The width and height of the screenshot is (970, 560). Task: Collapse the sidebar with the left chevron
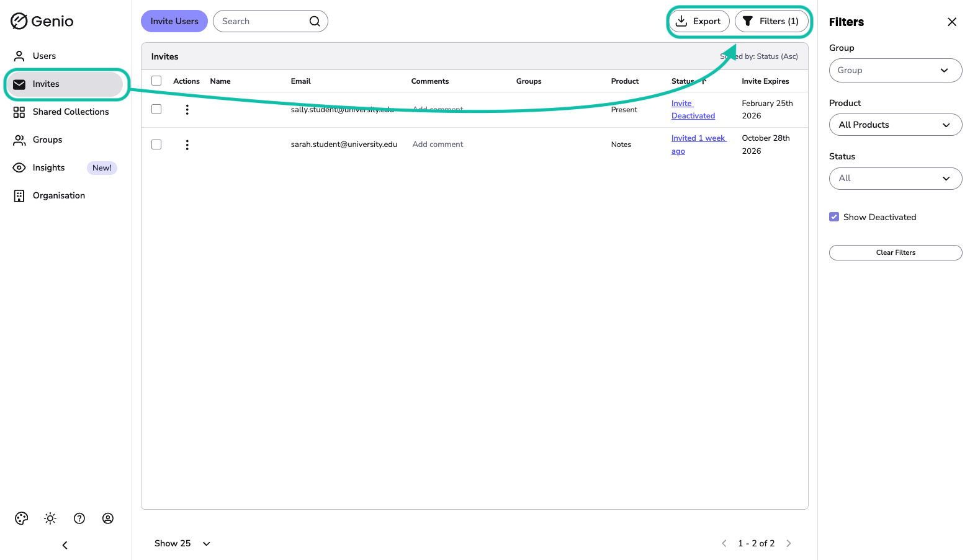(x=65, y=545)
